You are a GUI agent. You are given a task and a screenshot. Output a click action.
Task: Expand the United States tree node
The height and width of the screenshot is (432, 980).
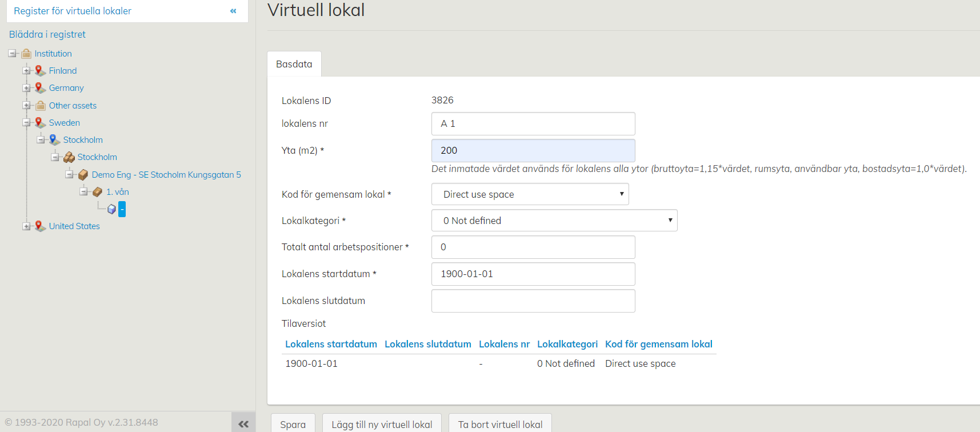(x=26, y=226)
